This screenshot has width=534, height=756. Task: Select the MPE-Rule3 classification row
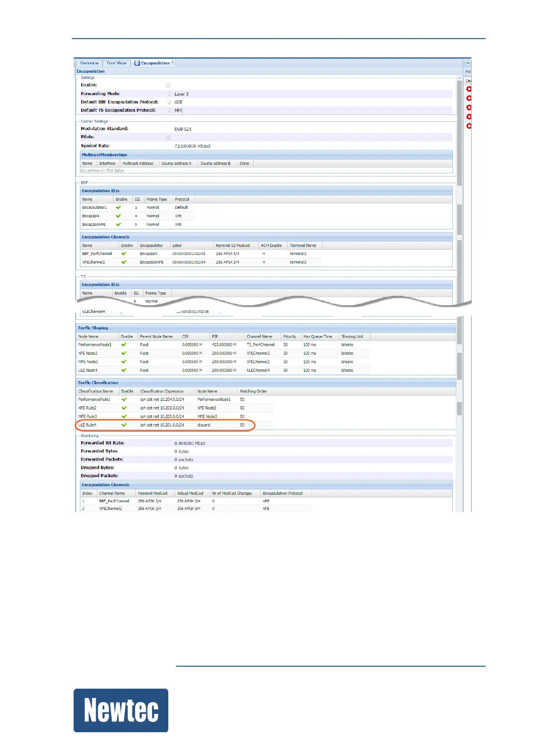pos(88,417)
